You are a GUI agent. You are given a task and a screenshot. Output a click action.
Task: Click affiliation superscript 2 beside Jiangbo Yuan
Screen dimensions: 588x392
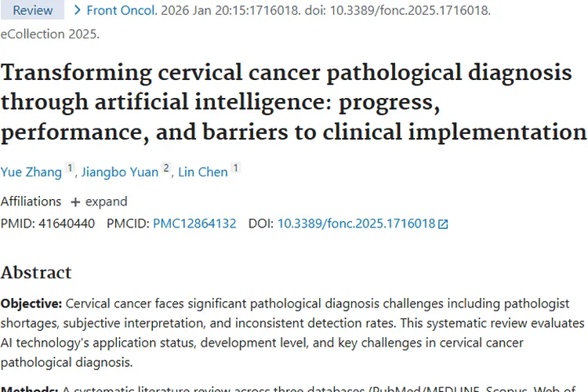(166, 169)
